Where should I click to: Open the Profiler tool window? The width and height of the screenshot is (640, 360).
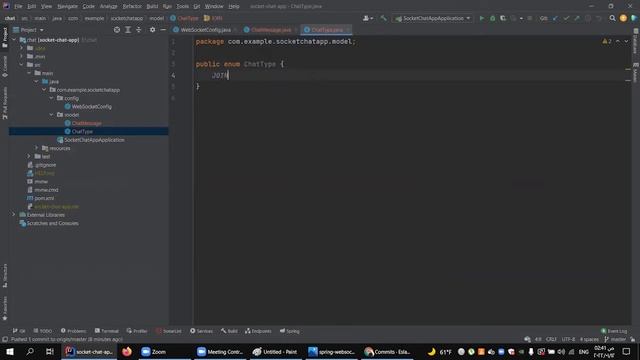[x=137, y=331]
